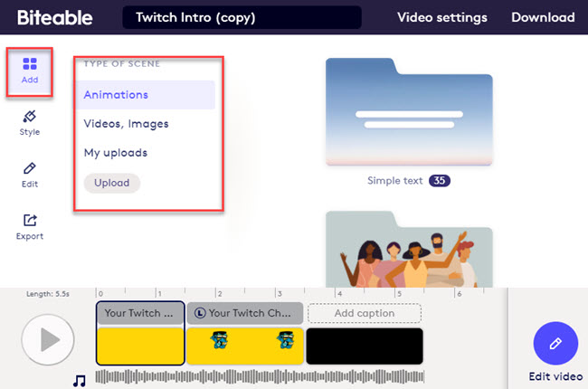Click Download in the top bar

[543, 17]
